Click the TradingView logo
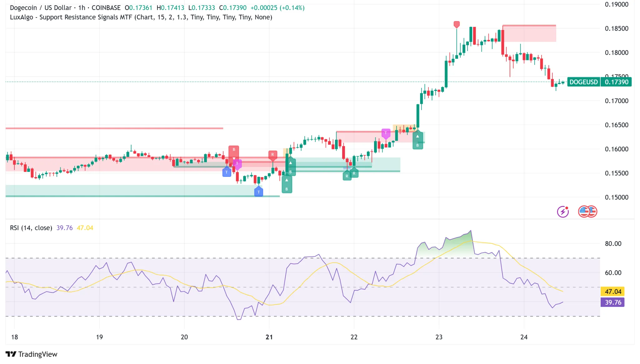The width and height of the screenshot is (640, 364). coord(32,354)
